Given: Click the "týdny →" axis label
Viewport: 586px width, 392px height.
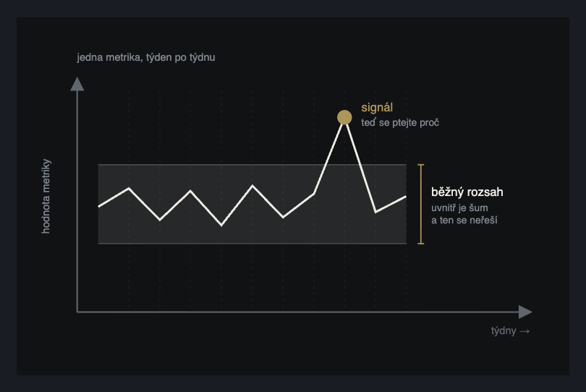Looking at the screenshot, I should coord(510,331).
